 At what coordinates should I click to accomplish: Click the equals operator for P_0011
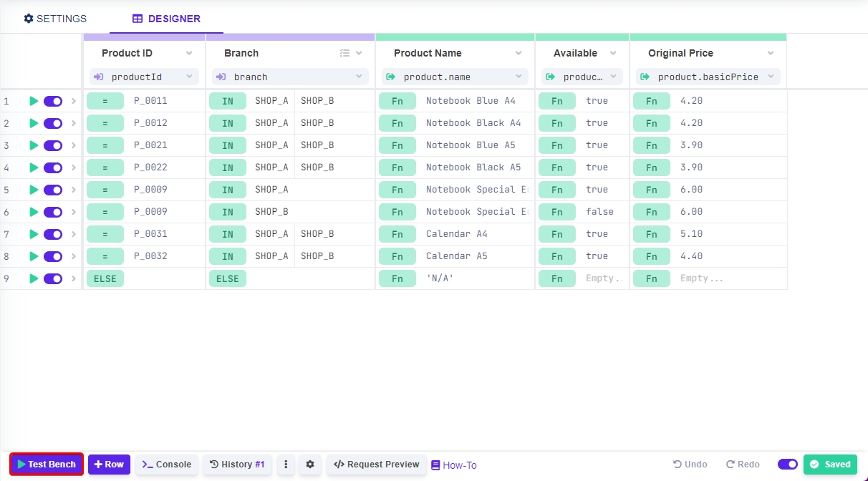105,101
